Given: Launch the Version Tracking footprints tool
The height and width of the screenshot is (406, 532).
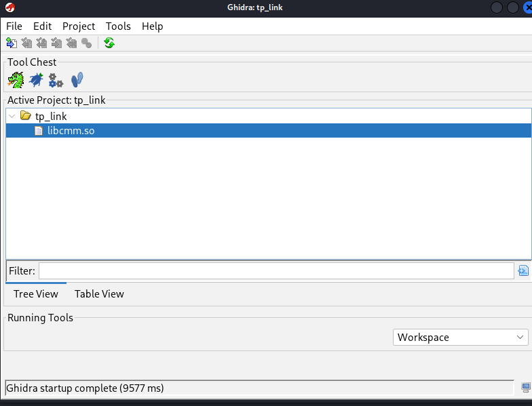Looking at the screenshot, I should tap(77, 80).
